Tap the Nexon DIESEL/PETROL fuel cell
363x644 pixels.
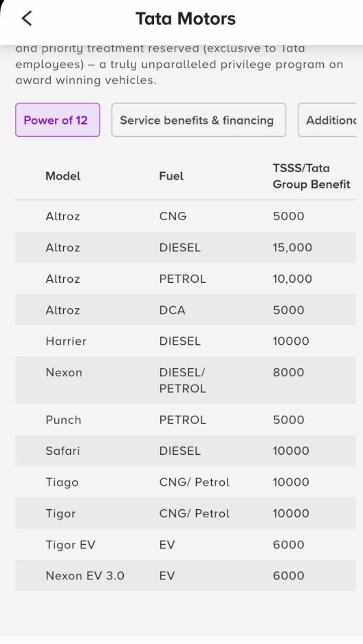182,380
